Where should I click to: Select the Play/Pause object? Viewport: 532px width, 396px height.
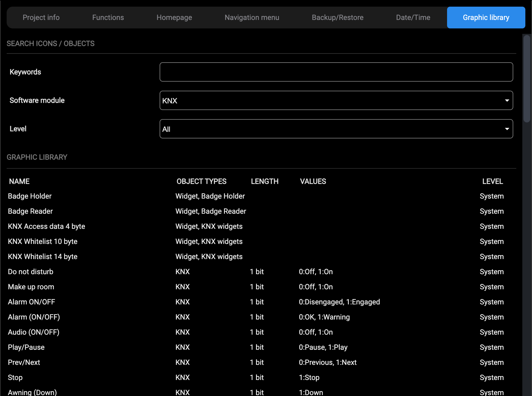point(26,347)
